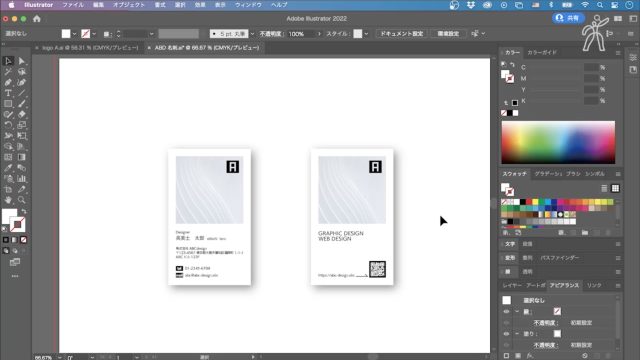Click the Home icon in title bar
640x360 pixels.
[37, 19]
